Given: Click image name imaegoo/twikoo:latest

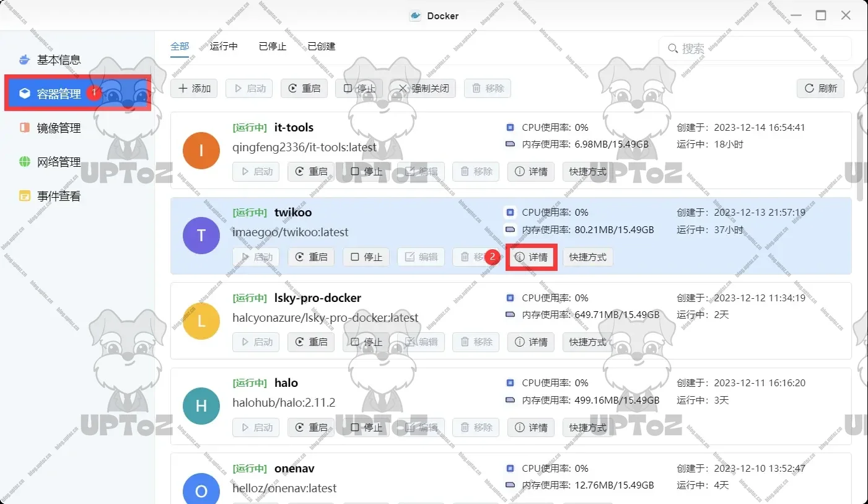Looking at the screenshot, I should click(x=291, y=232).
